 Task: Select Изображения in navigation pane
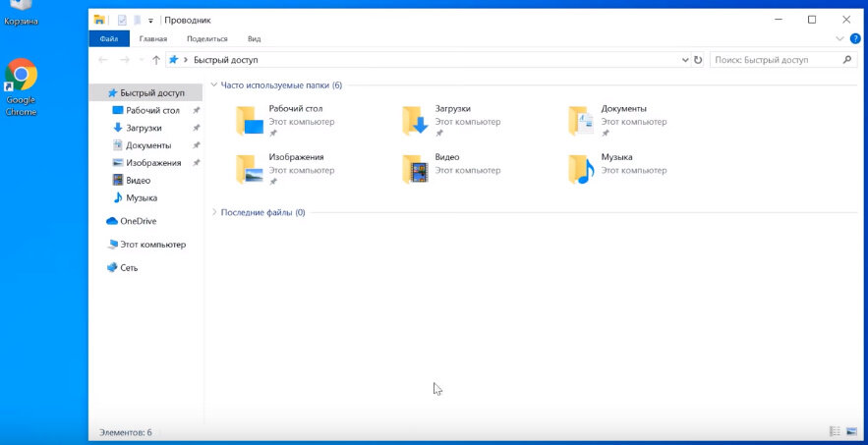point(146,163)
